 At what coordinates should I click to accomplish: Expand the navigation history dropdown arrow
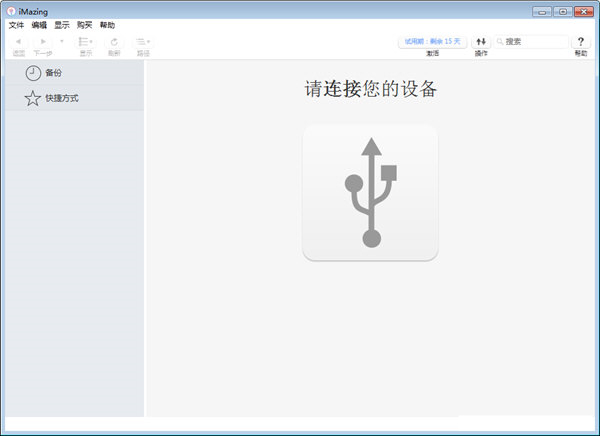[62, 41]
